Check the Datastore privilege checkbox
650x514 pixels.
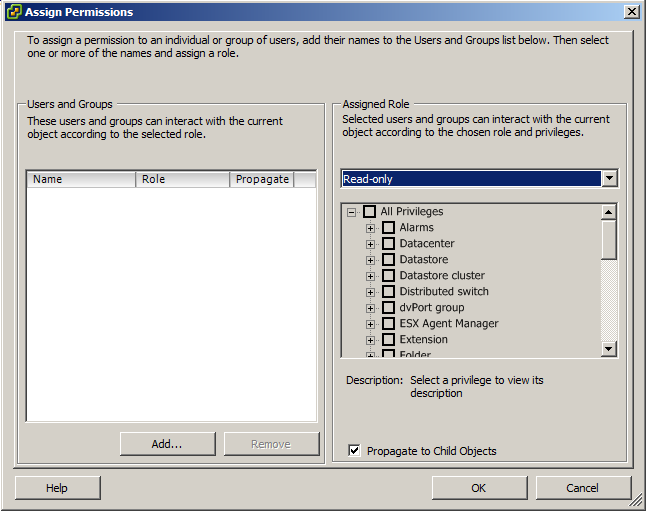click(388, 260)
